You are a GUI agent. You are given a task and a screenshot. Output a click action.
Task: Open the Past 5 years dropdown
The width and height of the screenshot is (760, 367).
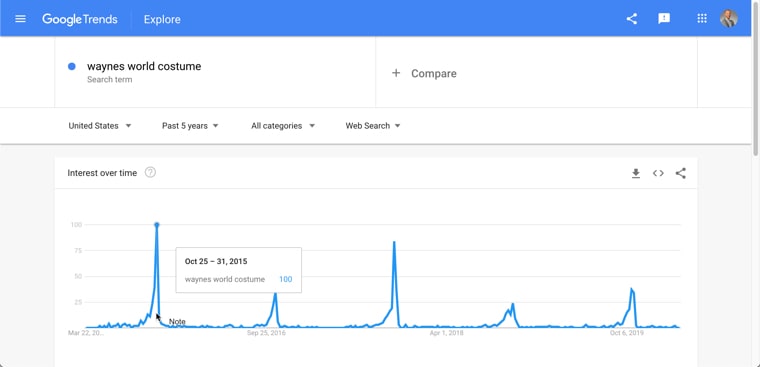pyautogui.click(x=190, y=126)
